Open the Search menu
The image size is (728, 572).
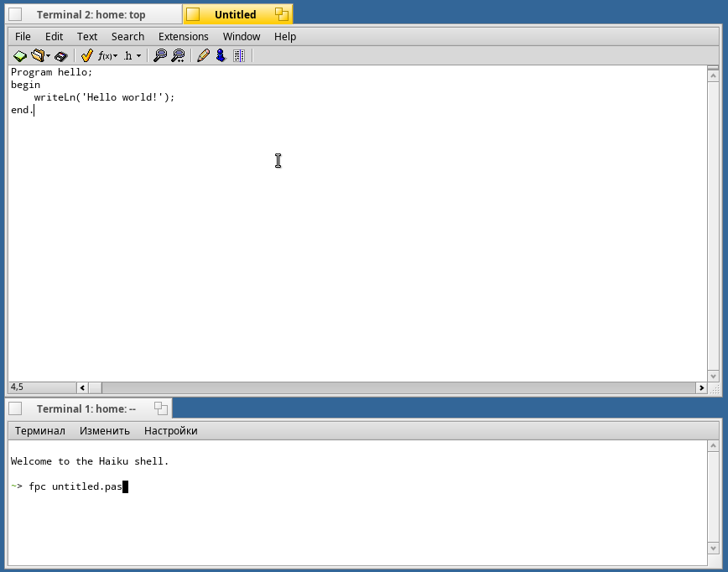(x=127, y=37)
